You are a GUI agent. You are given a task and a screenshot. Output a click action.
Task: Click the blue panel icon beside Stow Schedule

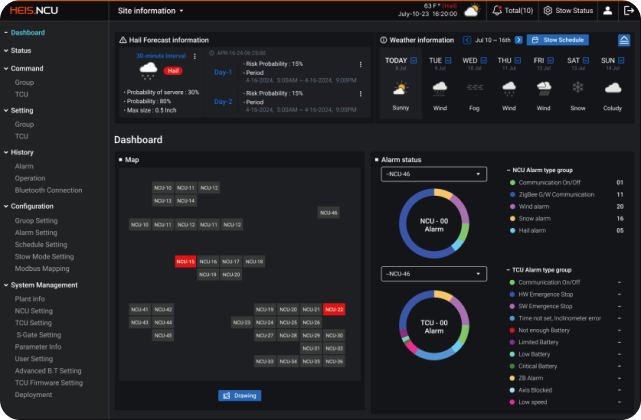click(x=623, y=40)
